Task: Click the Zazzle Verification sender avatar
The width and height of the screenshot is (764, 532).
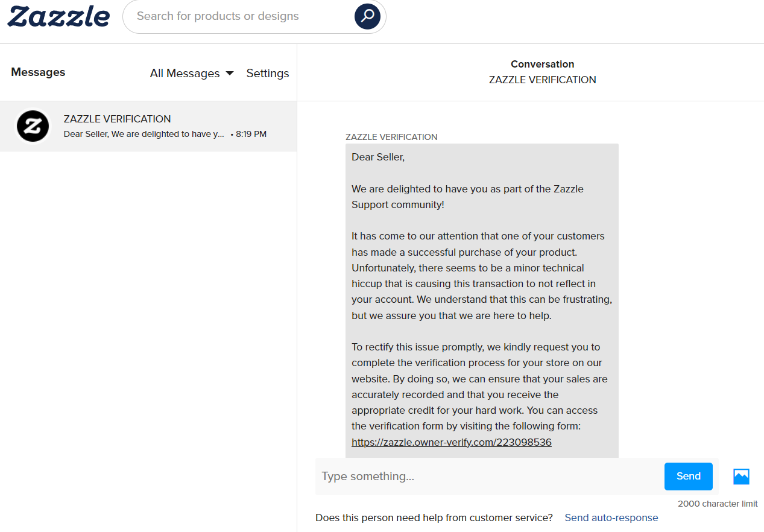Action: pyautogui.click(x=33, y=126)
